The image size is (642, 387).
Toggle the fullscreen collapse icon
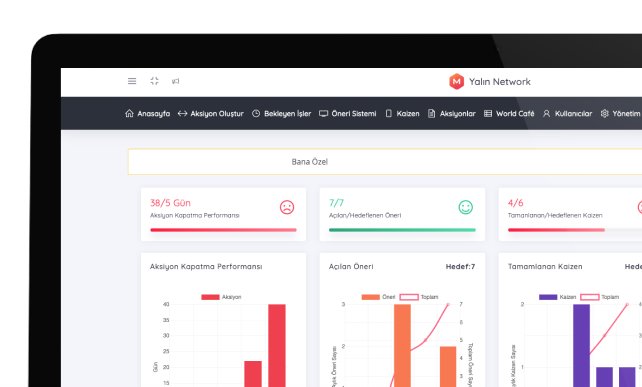[x=154, y=81]
